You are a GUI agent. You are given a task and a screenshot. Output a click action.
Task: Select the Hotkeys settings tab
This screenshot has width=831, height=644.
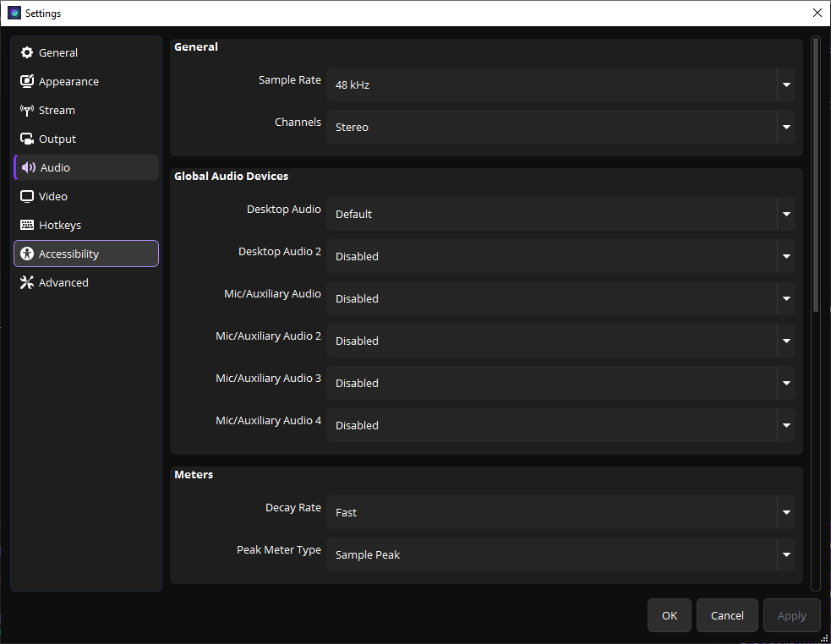pos(86,225)
